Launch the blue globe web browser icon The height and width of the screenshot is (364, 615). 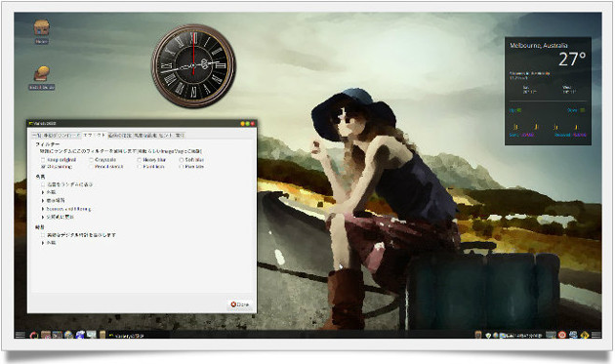click(80, 335)
